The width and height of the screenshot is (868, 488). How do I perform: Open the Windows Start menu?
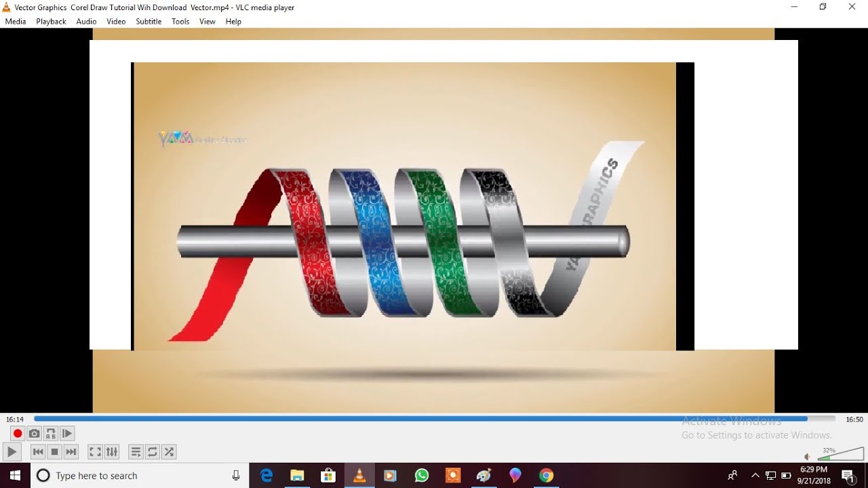pos(15,476)
